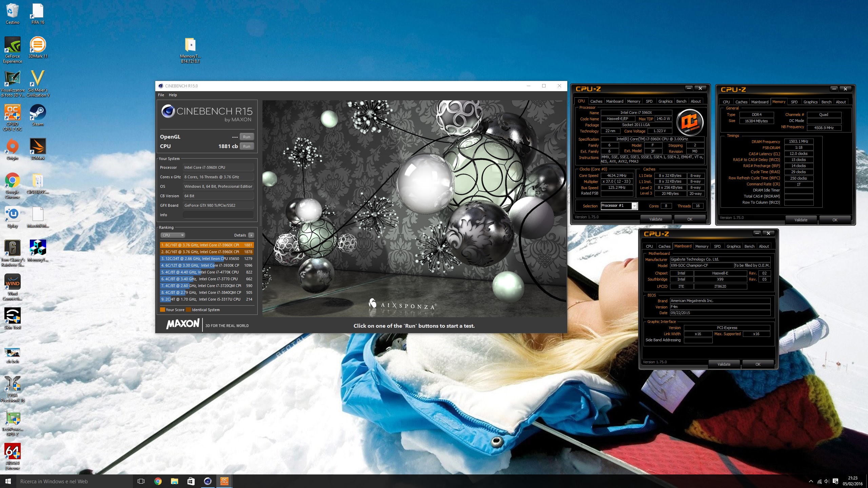This screenshot has width=868, height=488.
Task: Open the CPUID CPU-Z OC shortcut
Action: pos(13,118)
